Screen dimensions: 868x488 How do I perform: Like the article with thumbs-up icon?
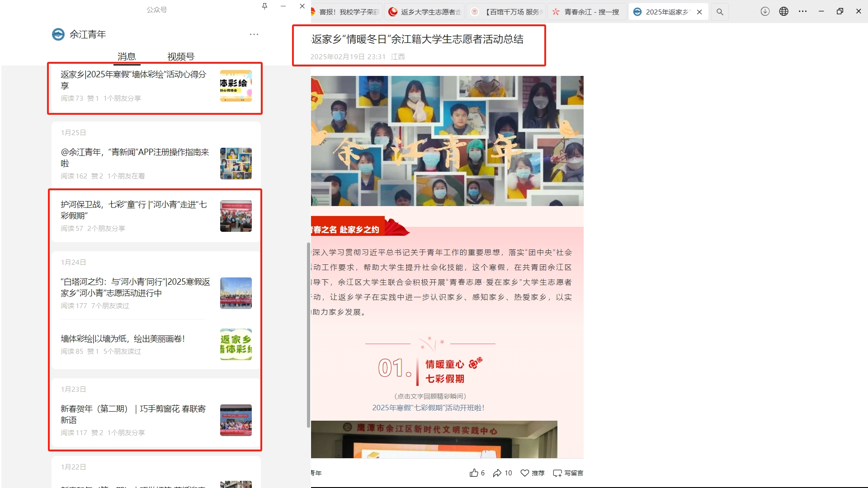(474, 473)
